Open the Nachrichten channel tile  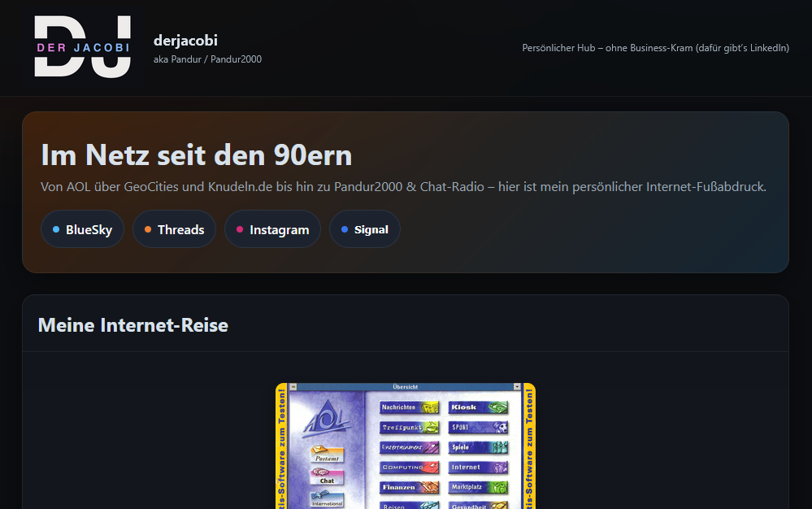coord(410,407)
